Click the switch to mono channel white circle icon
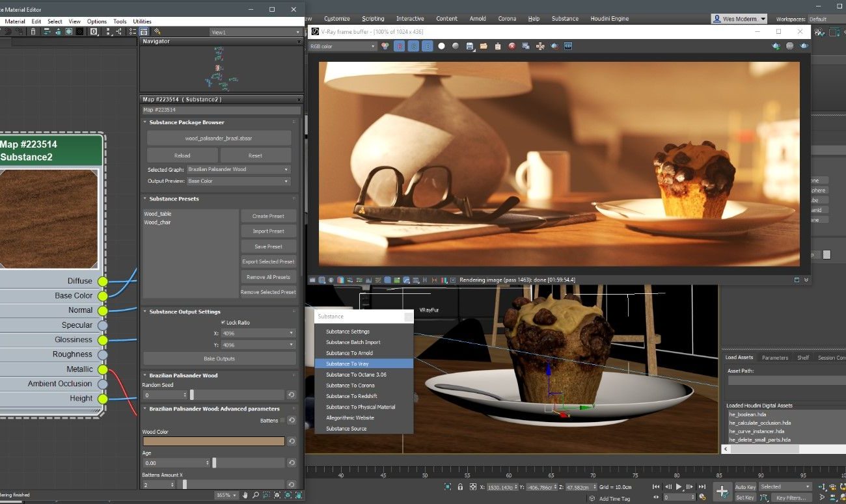846x504 pixels. click(x=441, y=46)
